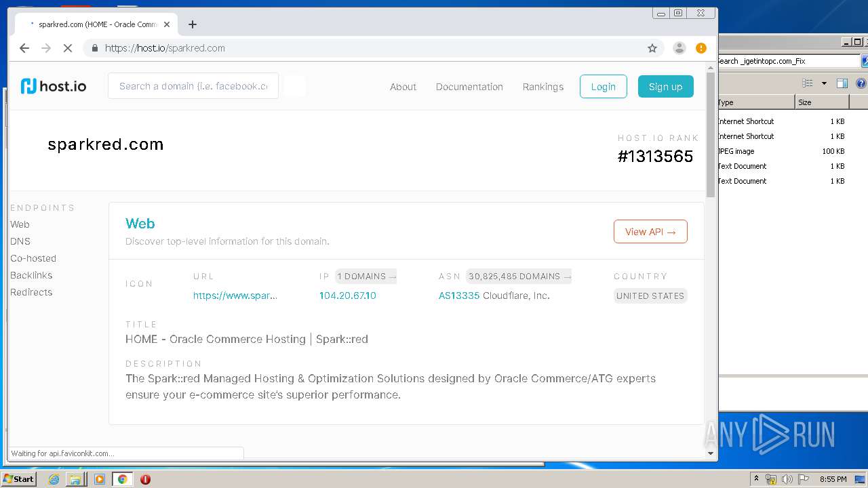Screen dimensions: 868x488
Task: Click the Web section heading
Action: (140, 224)
